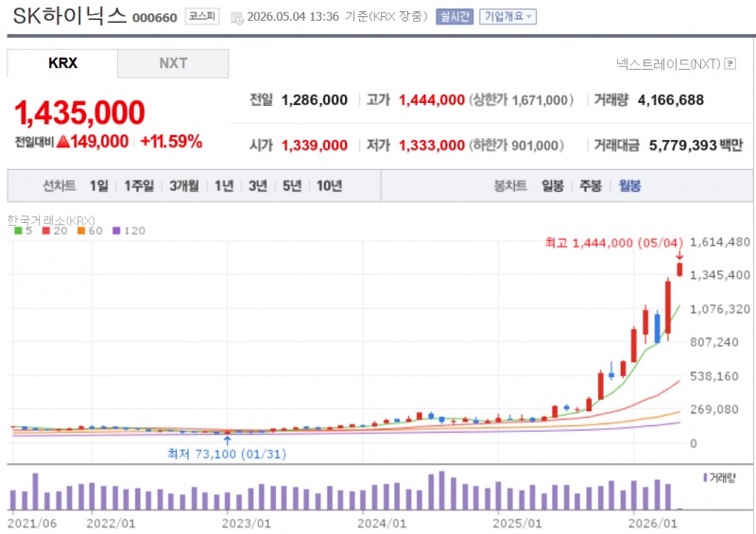Screen dimensions: 756x534
Task: Click the change amount 149,000
Action: coord(99,142)
